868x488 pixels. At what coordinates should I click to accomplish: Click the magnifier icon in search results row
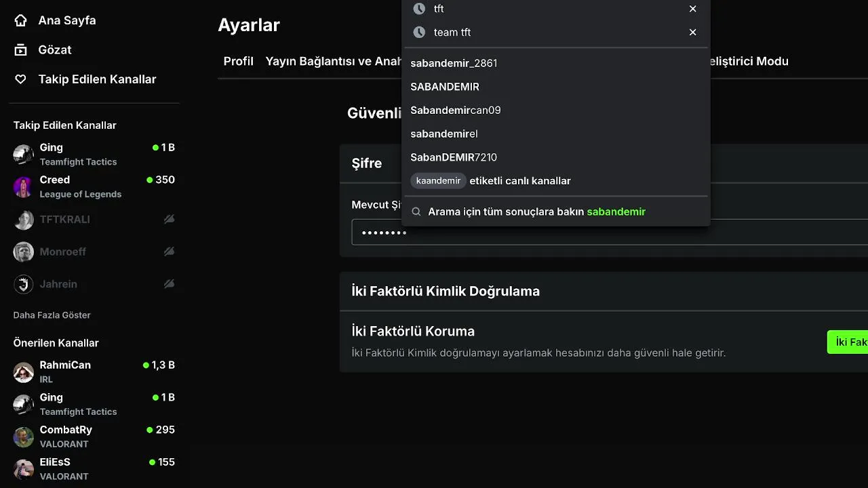coord(416,211)
